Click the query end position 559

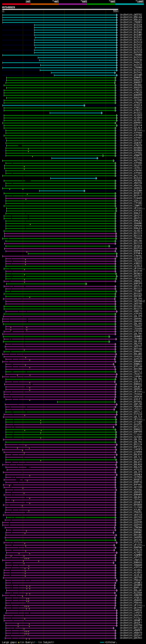tap(115, 11)
